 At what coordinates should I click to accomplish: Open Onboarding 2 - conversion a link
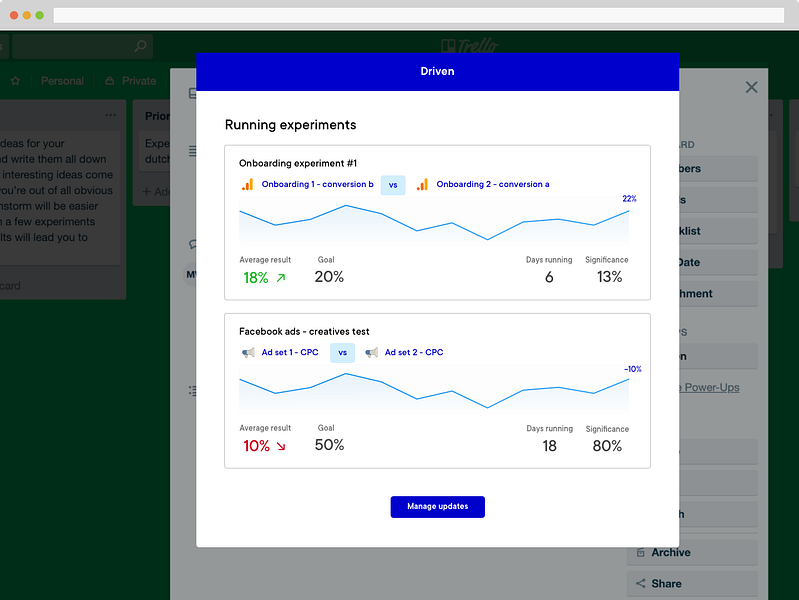(492, 184)
